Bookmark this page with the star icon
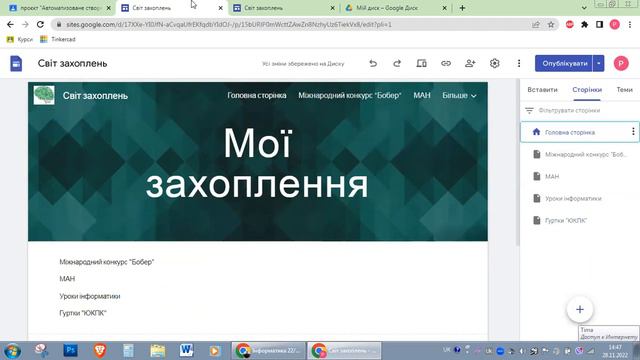The width and height of the screenshot is (640, 360). [x=551, y=24]
